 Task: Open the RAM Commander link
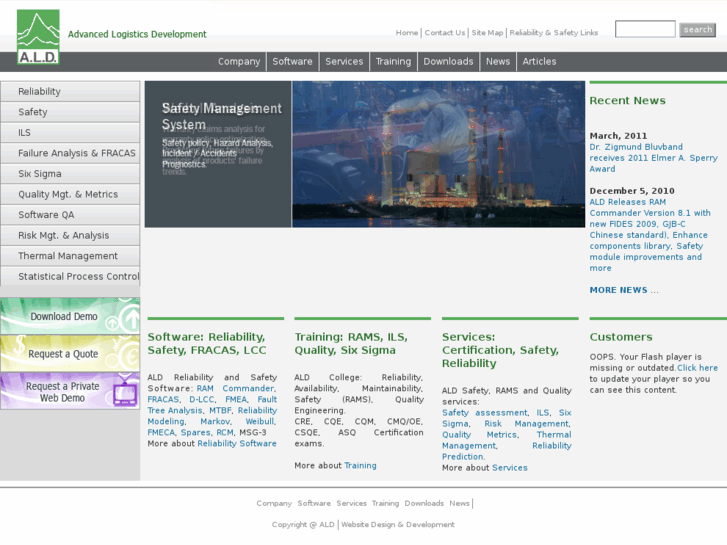click(x=236, y=389)
